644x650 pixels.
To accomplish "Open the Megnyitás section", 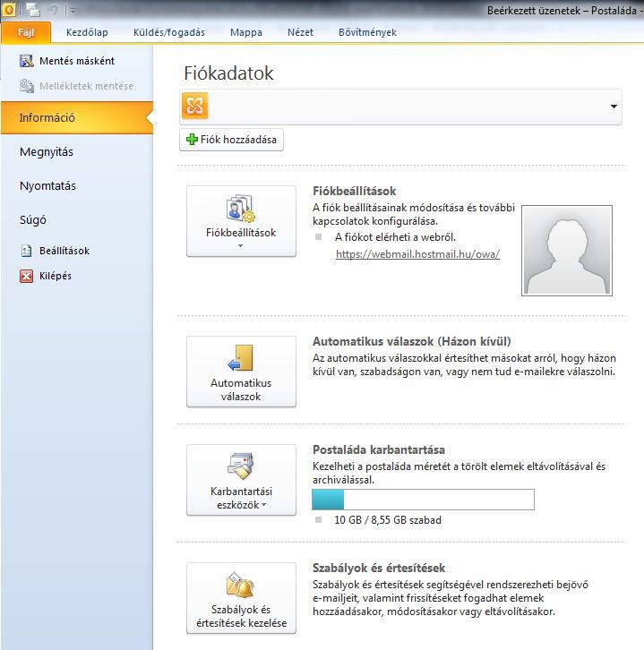I will pos(47,151).
